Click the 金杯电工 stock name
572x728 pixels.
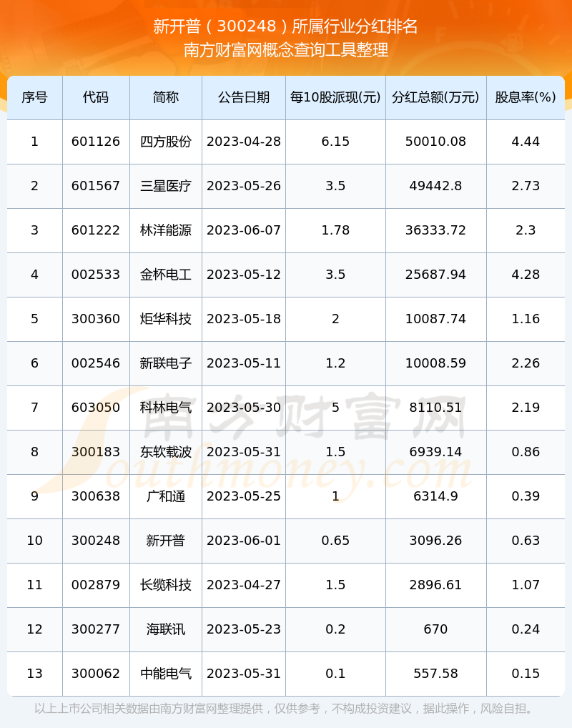click(166, 275)
